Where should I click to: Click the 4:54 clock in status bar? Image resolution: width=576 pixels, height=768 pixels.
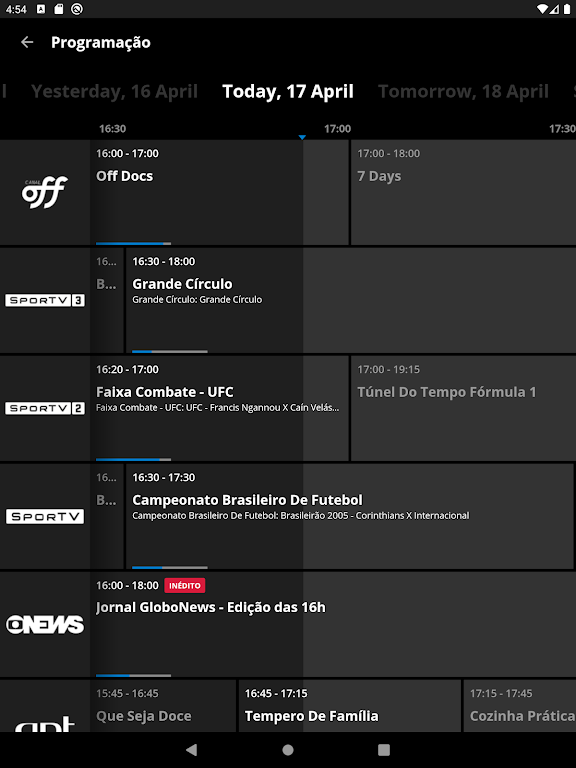16,9
